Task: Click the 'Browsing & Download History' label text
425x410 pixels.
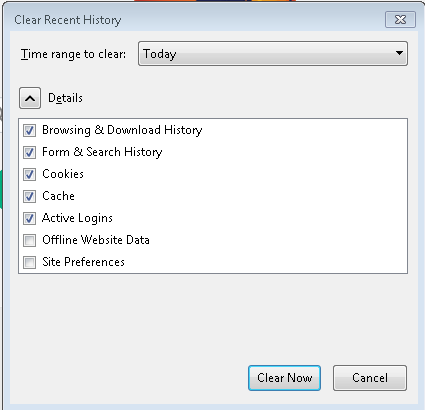Action: (x=122, y=130)
